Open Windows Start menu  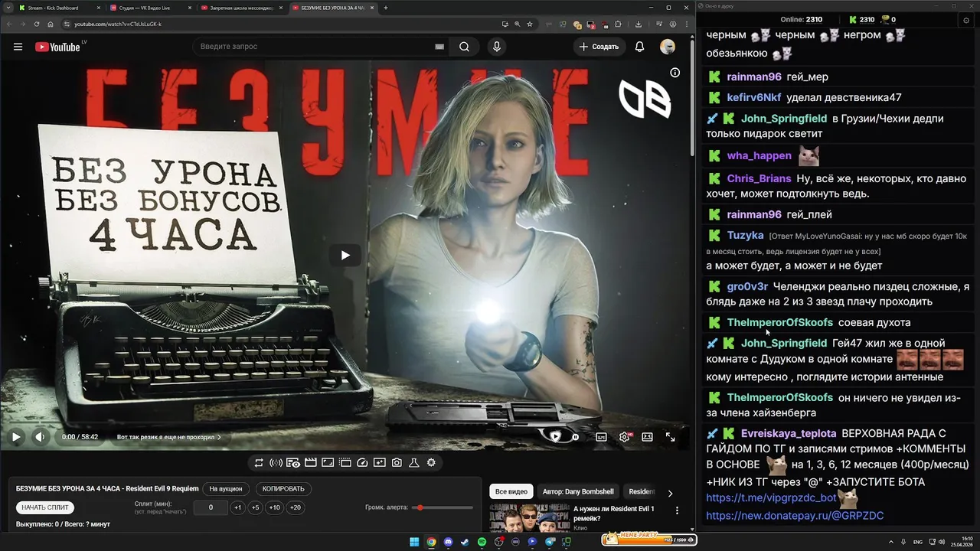click(414, 542)
